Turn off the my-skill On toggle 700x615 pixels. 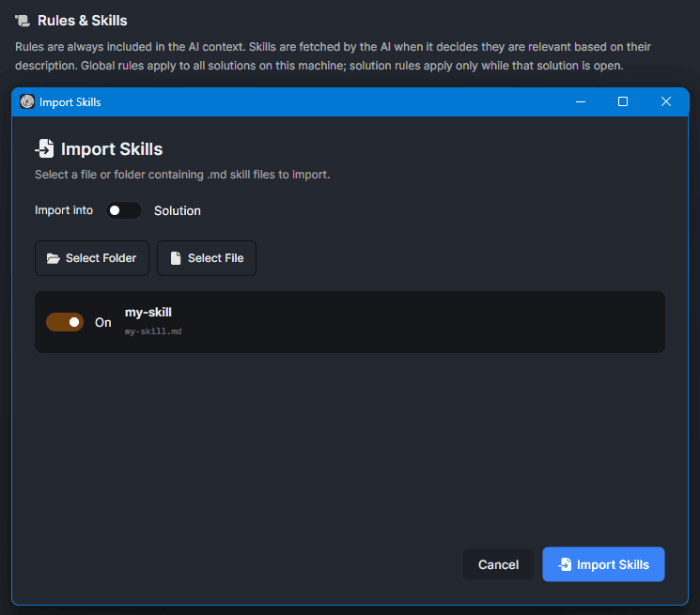click(65, 322)
